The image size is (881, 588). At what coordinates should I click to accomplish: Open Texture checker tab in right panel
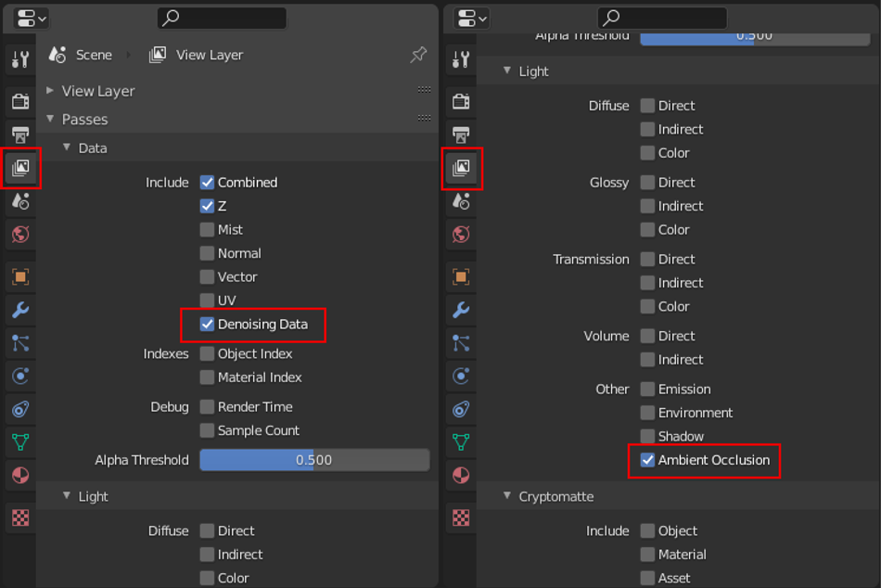click(x=461, y=518)
